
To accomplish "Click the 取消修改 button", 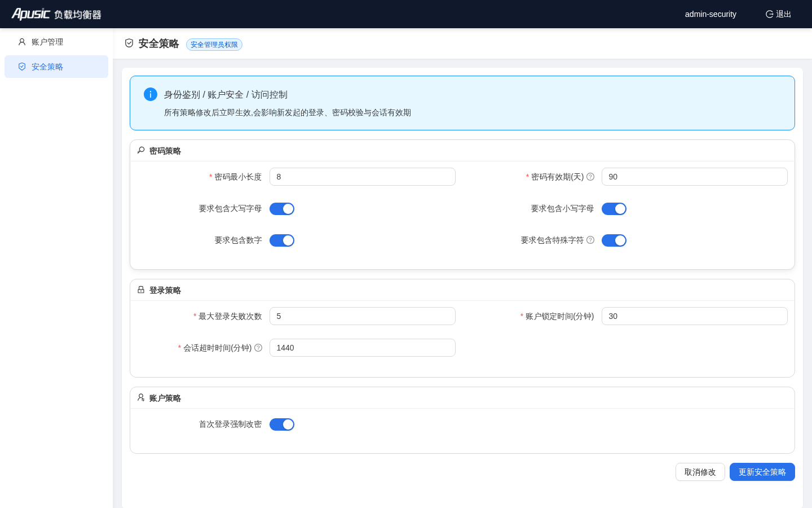I will [x=700, y=472].
